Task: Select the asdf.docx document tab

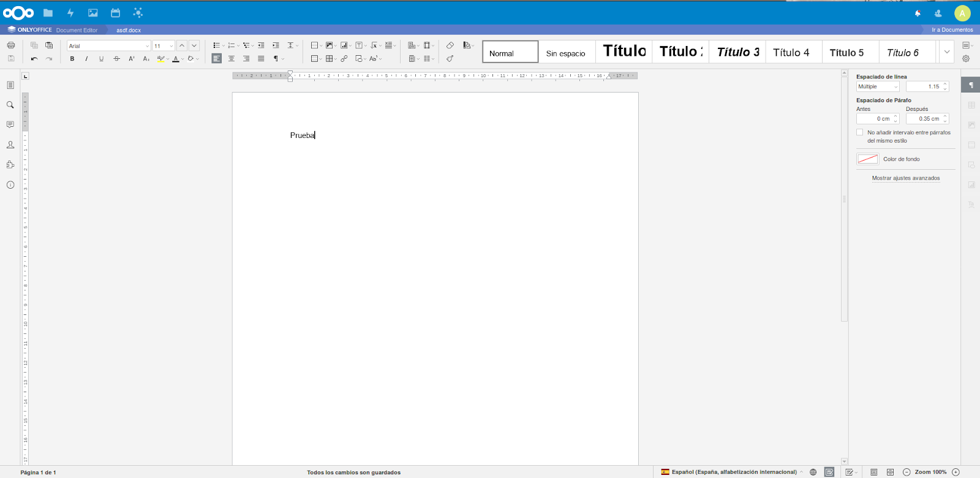Action: (129, 30)
